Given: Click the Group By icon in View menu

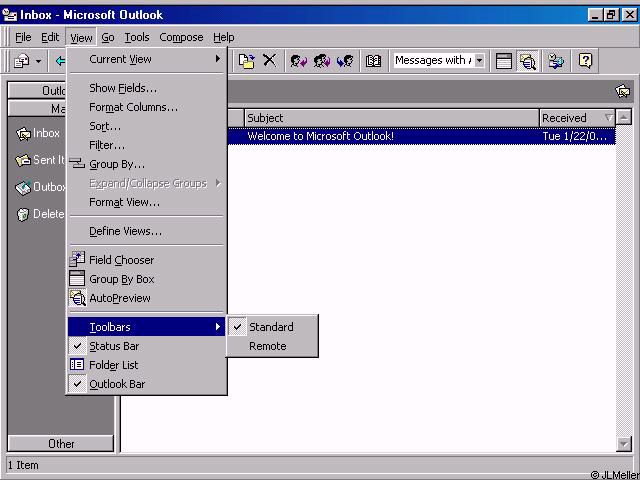Looking at the screenshot, I should tap(77, 164).
